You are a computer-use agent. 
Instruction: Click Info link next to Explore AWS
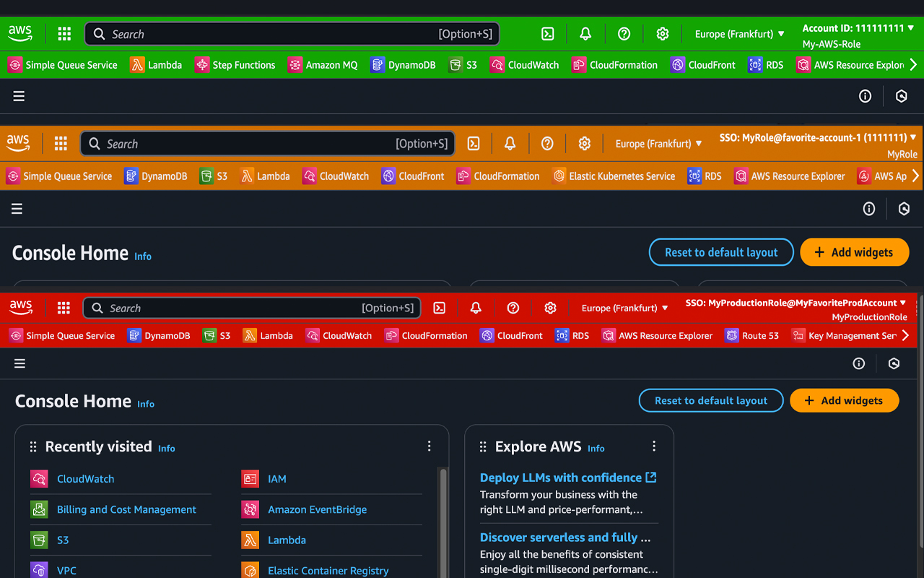596,449
